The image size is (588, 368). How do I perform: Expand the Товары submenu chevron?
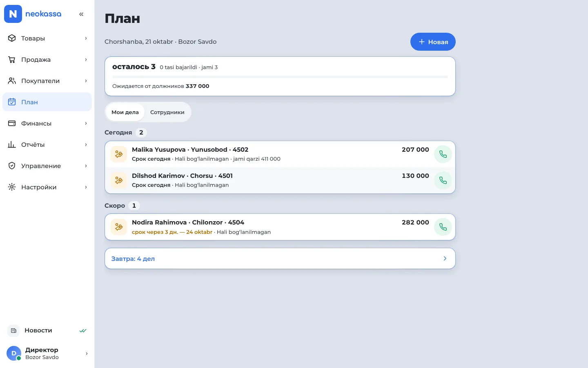(x=86, y=38)
